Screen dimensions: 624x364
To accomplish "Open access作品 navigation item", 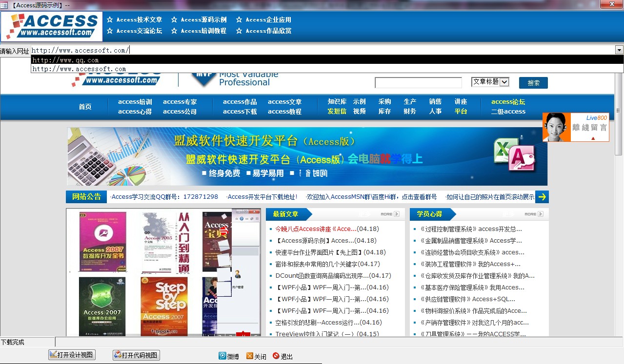I will pos(240,102).
